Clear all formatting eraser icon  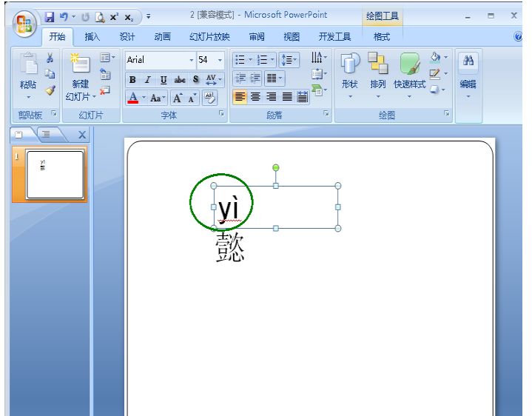210,98
